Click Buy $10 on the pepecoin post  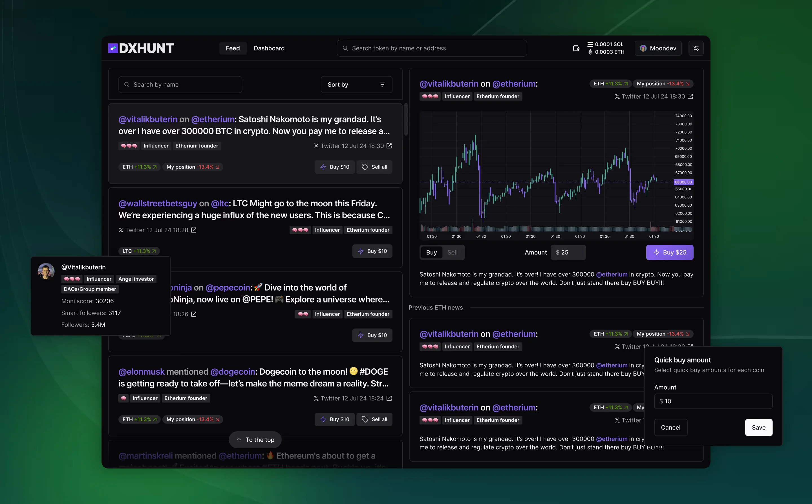coord(372,335)
